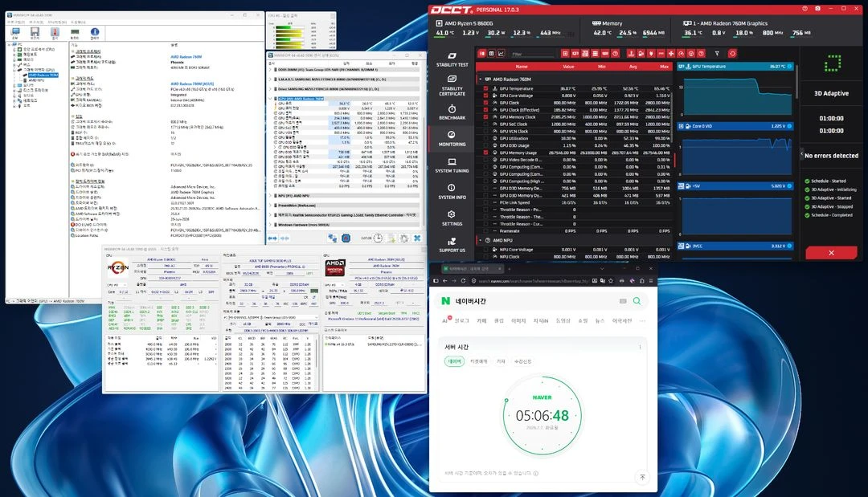
Task: Click Support Us in OCCT sidebar
Action: click(452, 245)
